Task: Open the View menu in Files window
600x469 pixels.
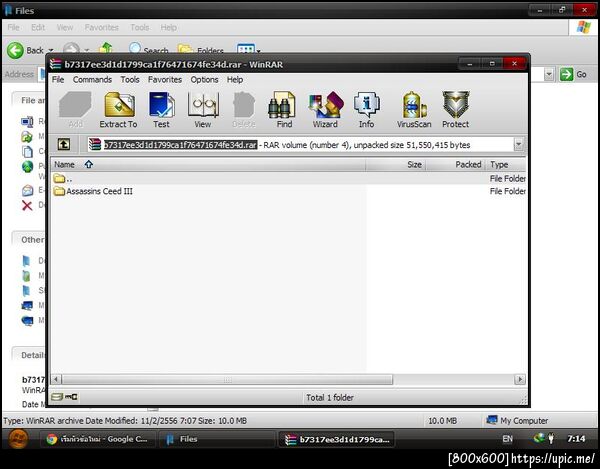Action: (65, 28)
